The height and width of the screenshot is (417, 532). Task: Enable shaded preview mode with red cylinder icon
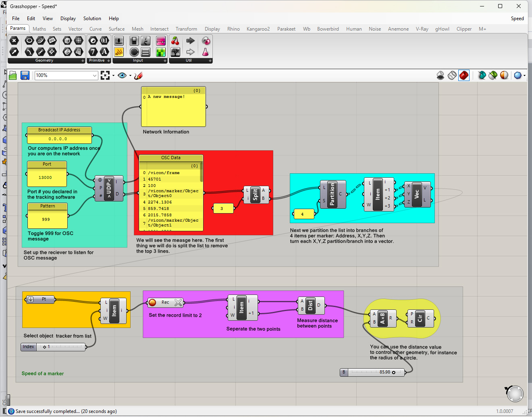coord(464,75)
